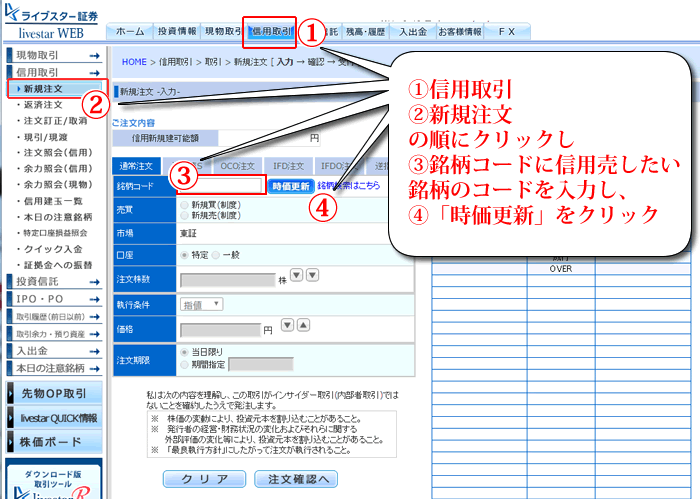Expand 取引履歴(前日以前) sidebar section
This screenshot has width=700, height=499.
[56, 316]
